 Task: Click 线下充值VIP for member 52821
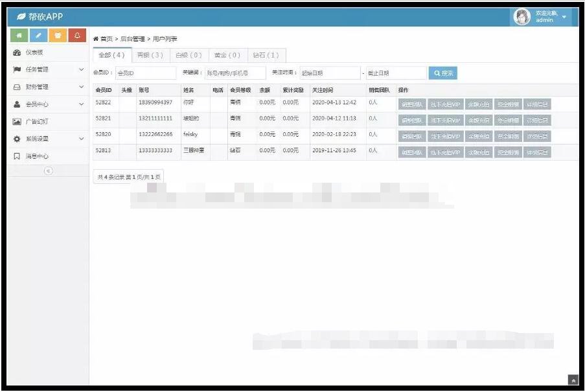tap(446, 121)
